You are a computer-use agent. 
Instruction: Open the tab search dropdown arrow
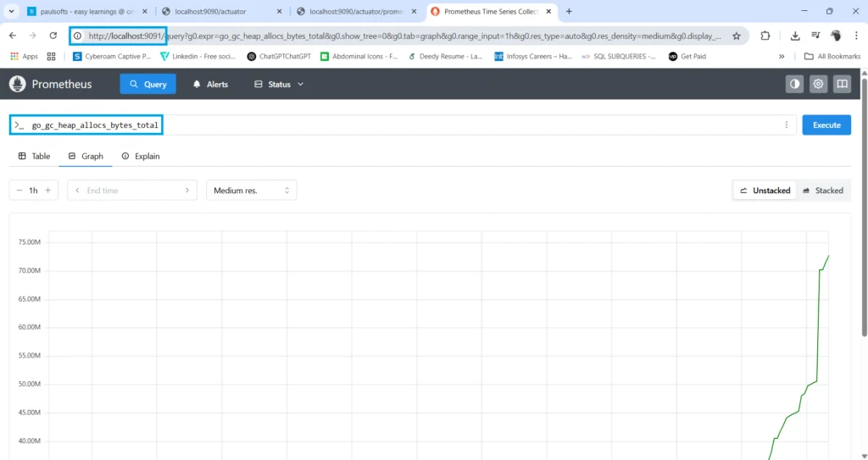(11, 12)
